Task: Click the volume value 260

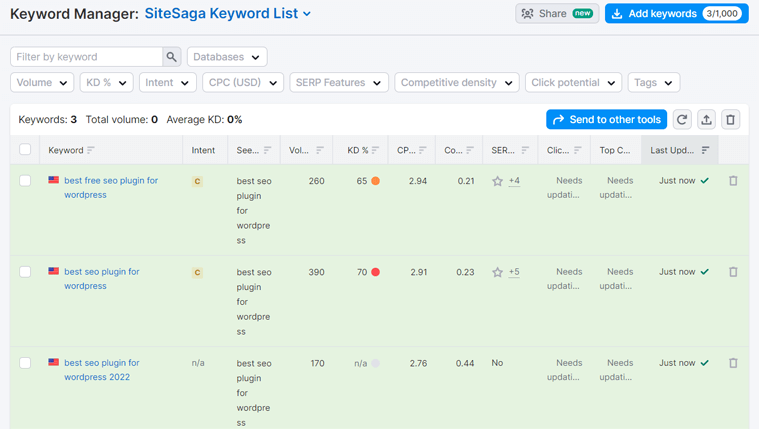Action: 317,181
